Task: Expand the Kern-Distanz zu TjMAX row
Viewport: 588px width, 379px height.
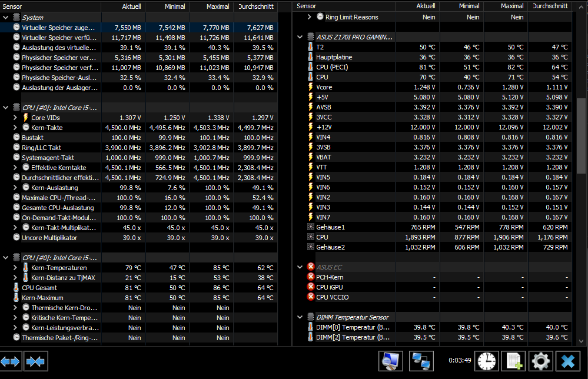Action: (15, 278)
